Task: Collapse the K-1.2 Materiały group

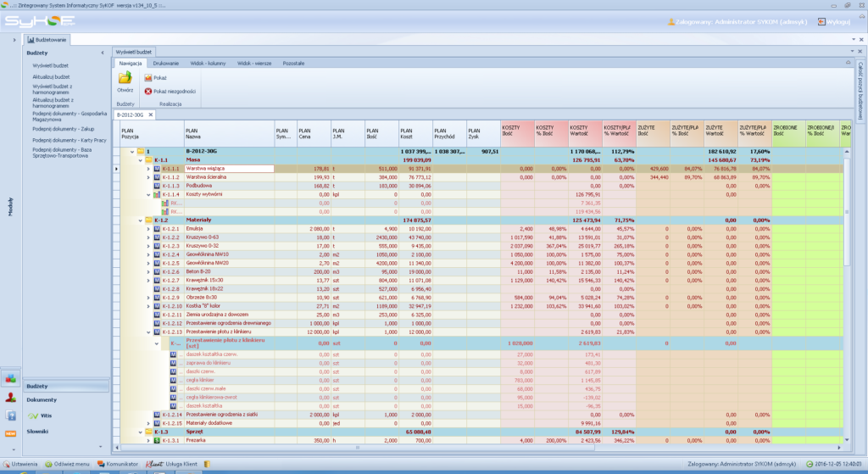Action: click(x=140, y=220)
